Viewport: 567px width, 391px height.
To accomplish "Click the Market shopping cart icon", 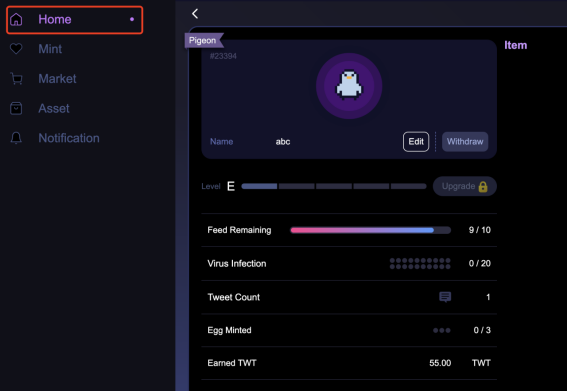I will click(16, 78).
